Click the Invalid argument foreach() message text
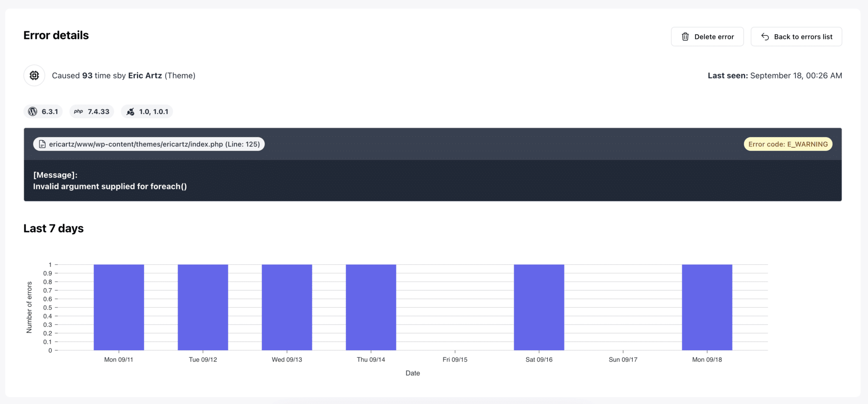868x404 pixels. click(110, 186)
